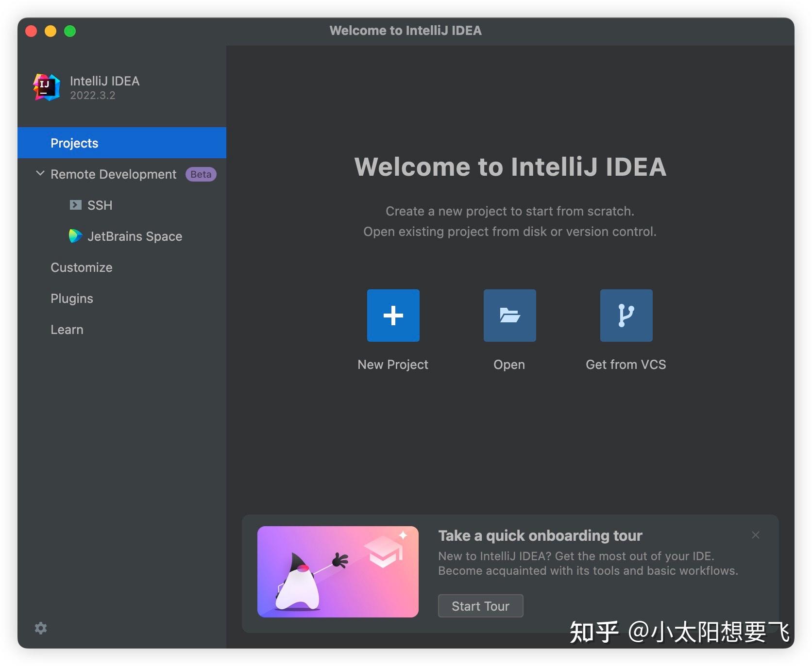Click the Get from VCS branch icon

[x=626, y=316]
